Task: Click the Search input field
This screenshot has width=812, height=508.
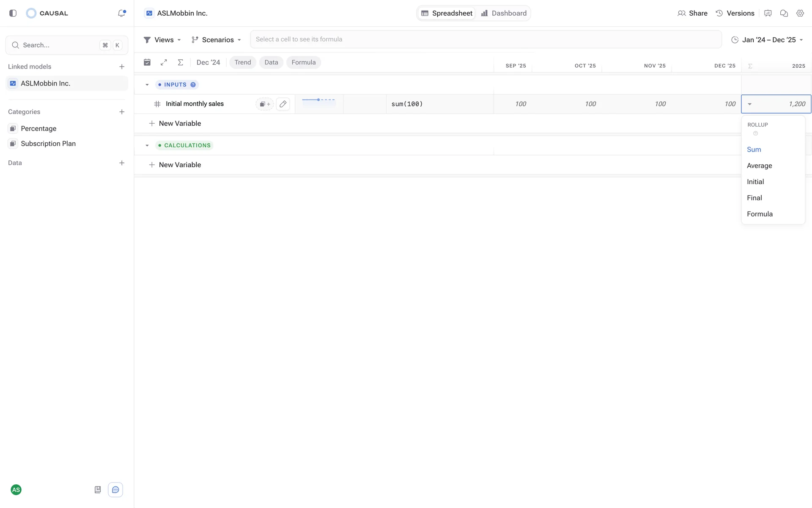Action: coord(59,45)
